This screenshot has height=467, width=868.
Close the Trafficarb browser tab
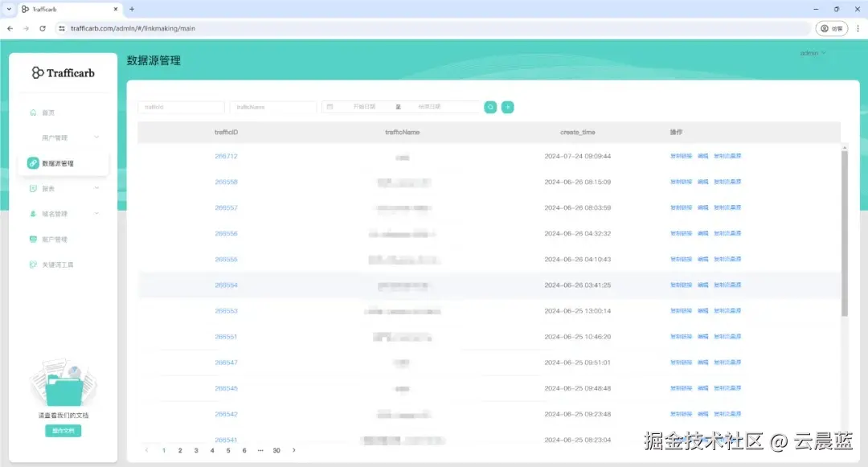click(x=115, y=9)
